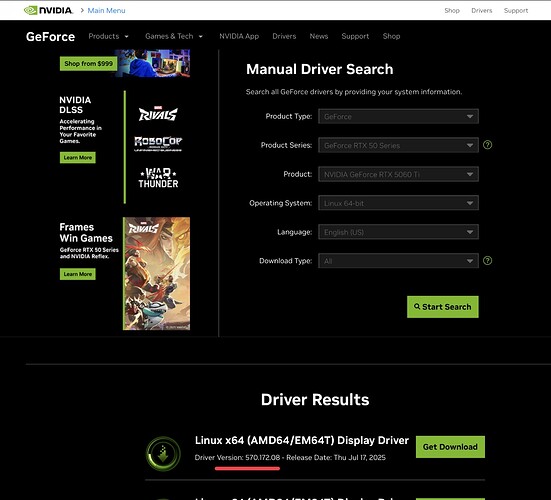Click the GeForce brand title
This screenshot has height=500, width=551.
coord(50,37)
